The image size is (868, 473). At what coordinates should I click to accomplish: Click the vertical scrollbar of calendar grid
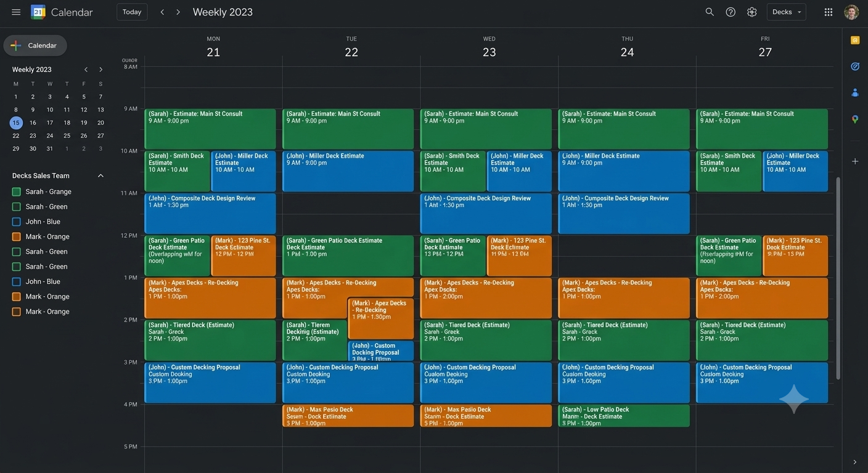click(x=837, y=277)
